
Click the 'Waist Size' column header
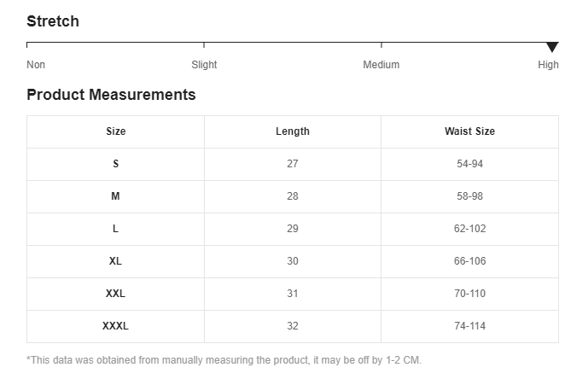(469, 131)
